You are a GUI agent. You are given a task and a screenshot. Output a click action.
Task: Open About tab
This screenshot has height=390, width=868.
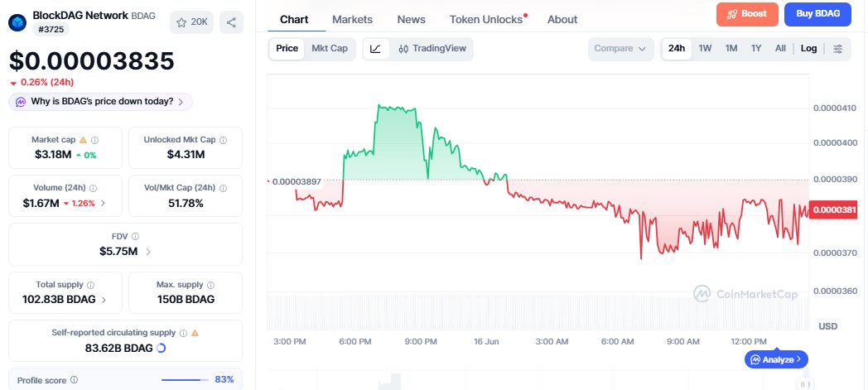tap(562, 19)
